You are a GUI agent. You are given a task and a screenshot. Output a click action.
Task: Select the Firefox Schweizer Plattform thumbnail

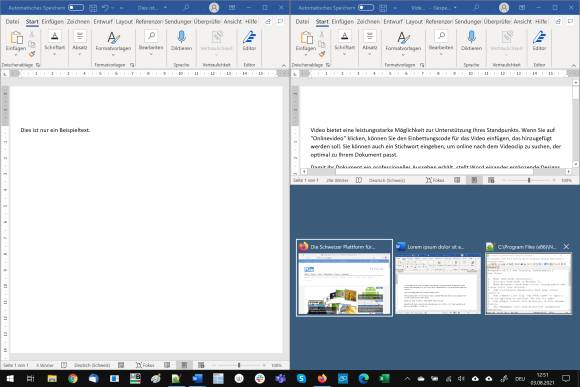click(x=344, y=278)
